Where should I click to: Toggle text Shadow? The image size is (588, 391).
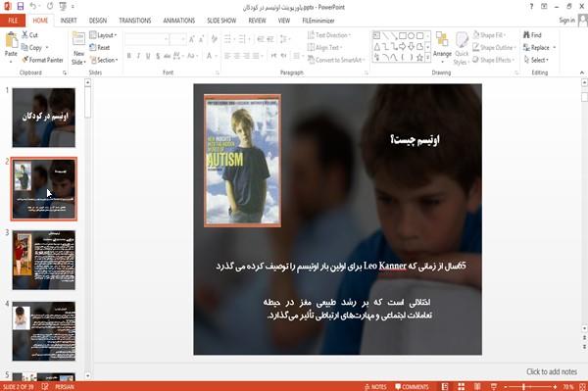(158, 56)
